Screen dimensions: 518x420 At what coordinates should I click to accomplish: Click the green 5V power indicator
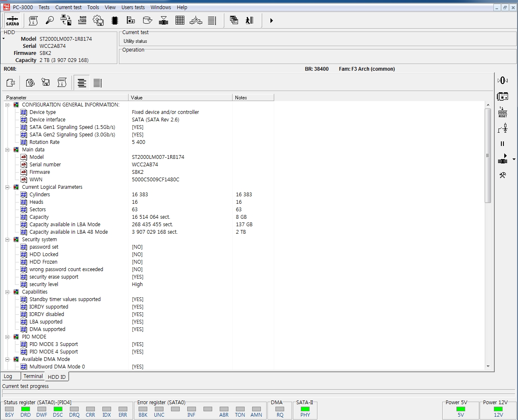(x=461, y=409)
